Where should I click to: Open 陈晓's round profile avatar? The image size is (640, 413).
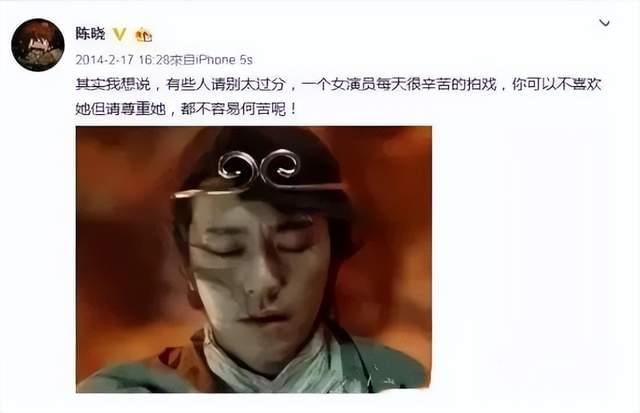[x=38, y=45]
